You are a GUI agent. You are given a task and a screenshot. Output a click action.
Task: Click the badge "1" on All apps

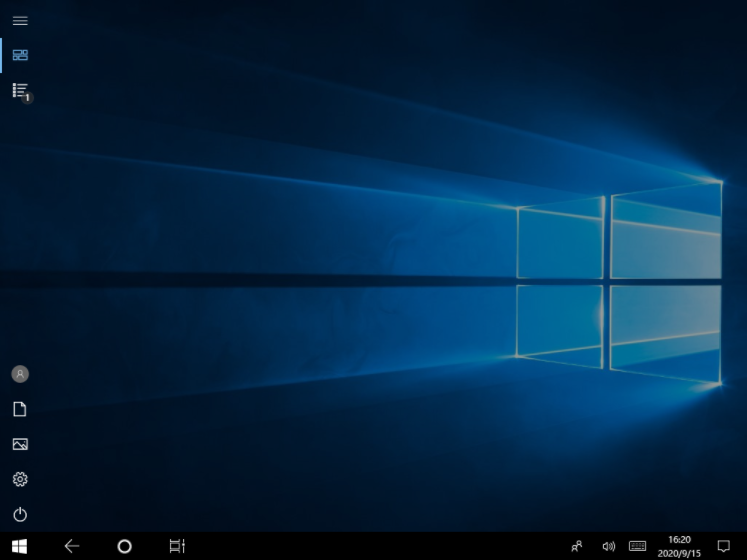click(28, 98)
